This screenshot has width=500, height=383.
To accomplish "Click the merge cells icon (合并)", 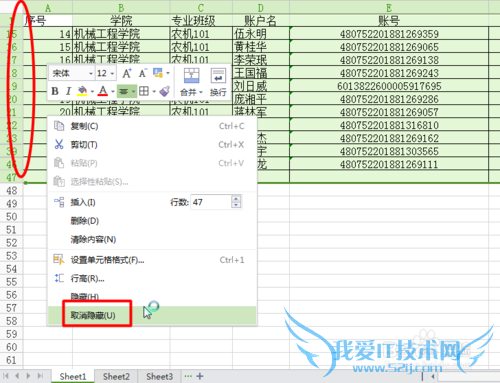I will pyautogui.click(x=191, y=76).
